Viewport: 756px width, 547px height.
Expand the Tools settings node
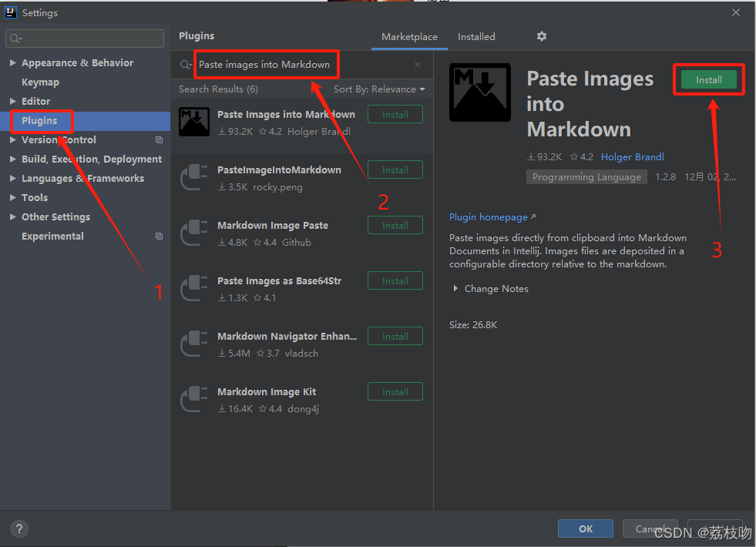pyautogui.click(x=13, y=197)
